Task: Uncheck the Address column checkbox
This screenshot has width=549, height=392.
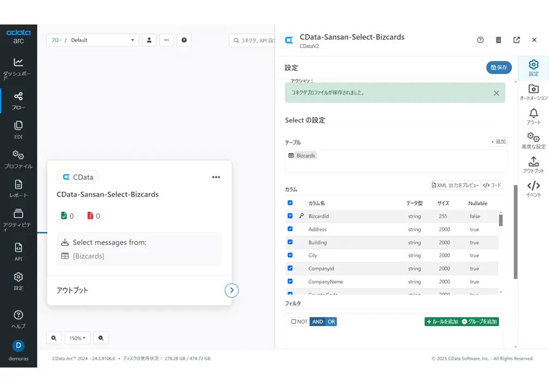Action: (x=290, y=229)
